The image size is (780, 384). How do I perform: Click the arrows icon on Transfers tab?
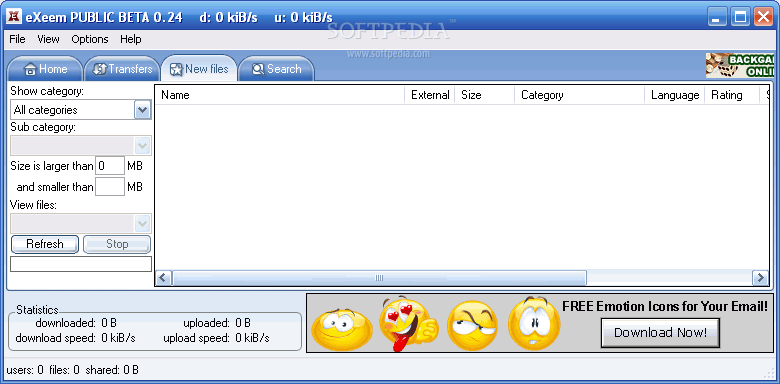click(100, 69)
